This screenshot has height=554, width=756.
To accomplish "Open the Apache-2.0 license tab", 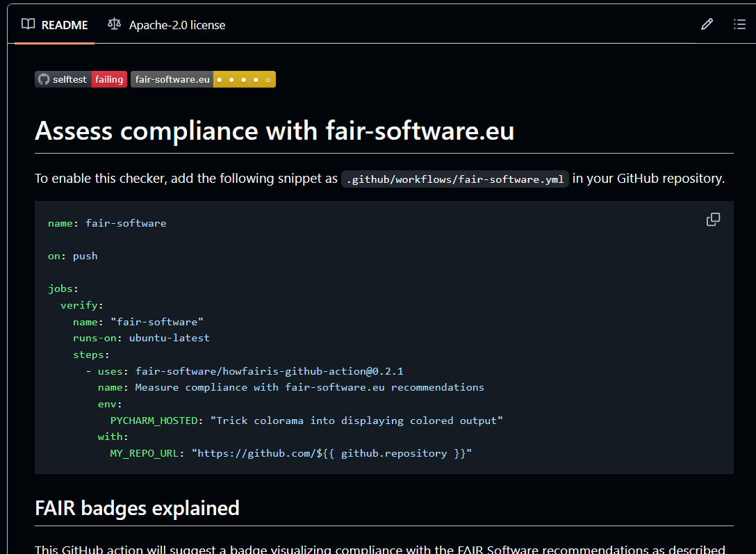I will [176, 25].
